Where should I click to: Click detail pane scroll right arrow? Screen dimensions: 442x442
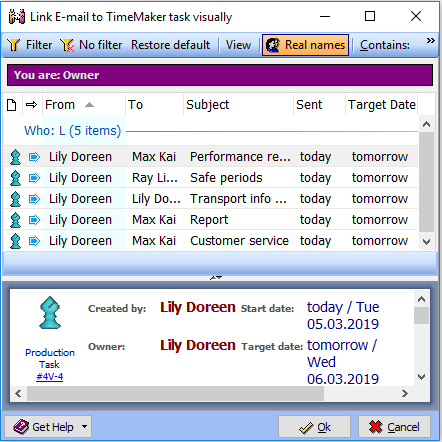point(405,394)
